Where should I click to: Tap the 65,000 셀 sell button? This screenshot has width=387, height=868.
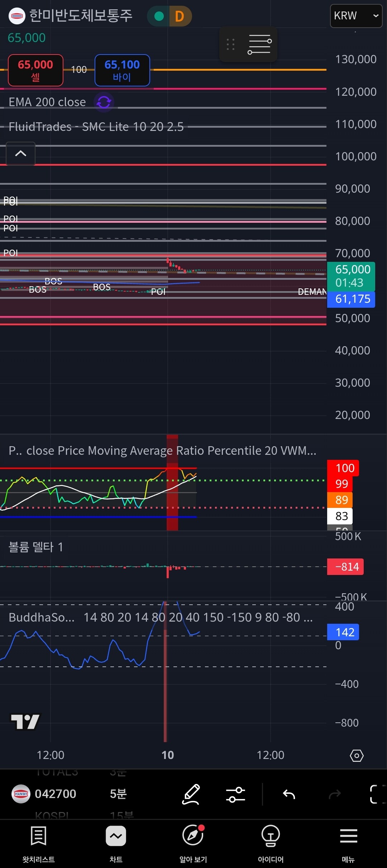coord(35,70)
